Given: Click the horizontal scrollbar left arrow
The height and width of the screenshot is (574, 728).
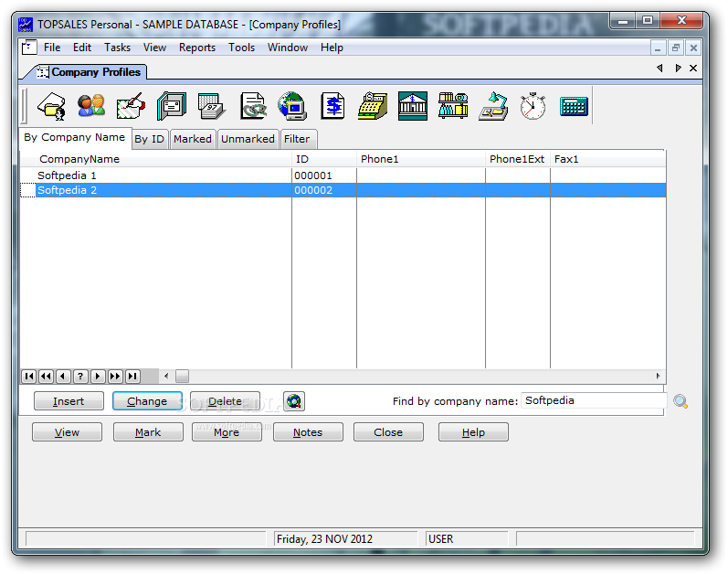Looking at the screenshot, I should pos(166,377).
